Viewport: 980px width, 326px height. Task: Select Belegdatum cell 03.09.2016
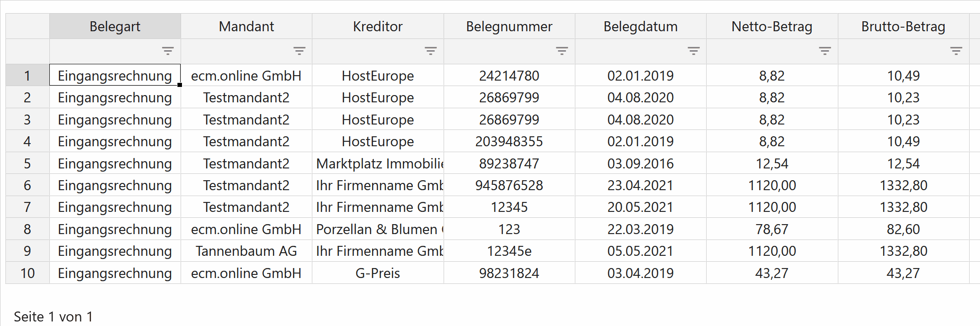641,163
